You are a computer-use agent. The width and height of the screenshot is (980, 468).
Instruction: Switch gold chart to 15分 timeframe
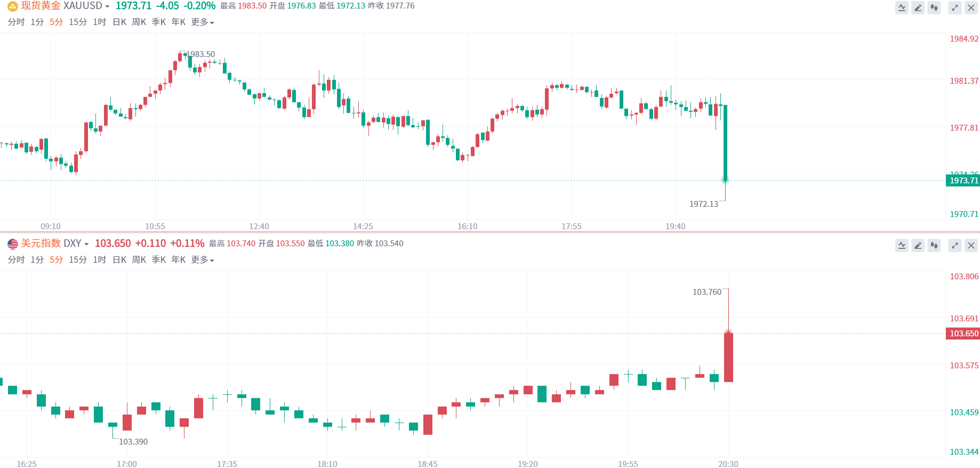pos(78,22)
